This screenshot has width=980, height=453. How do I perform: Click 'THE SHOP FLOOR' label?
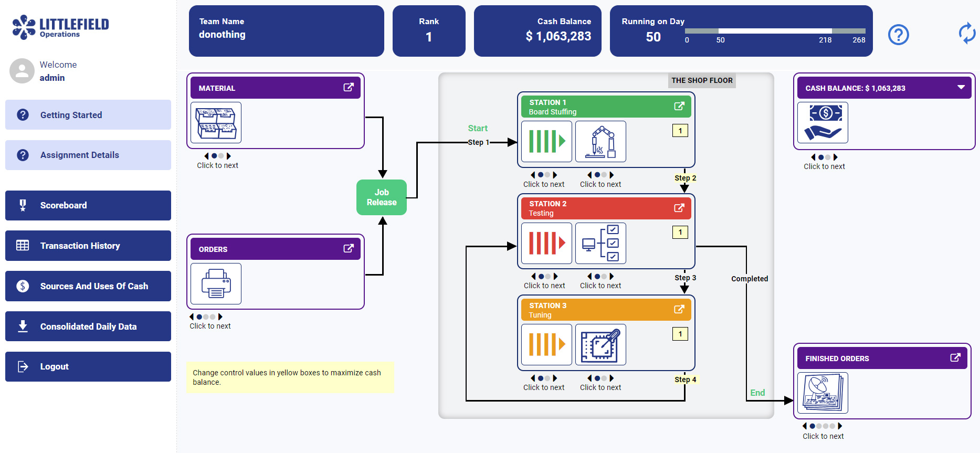pyautogui.click(x=702, y=80)
